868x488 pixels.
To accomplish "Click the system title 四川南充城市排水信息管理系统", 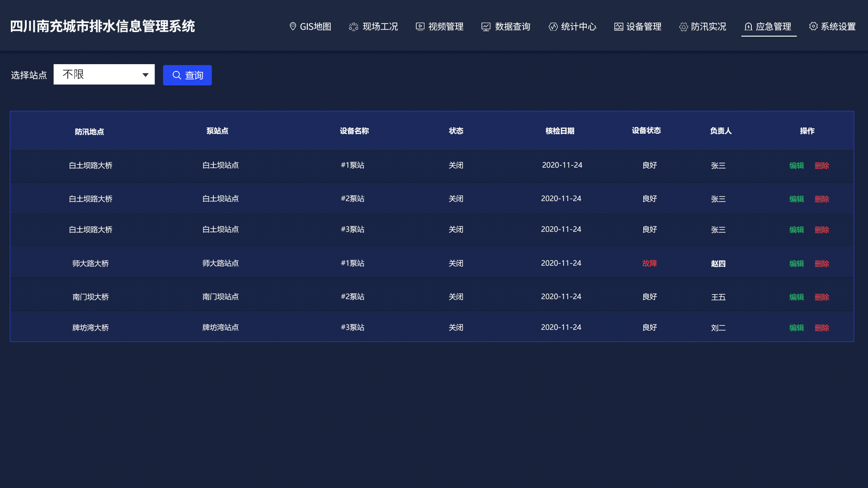I will coord(103,26).
